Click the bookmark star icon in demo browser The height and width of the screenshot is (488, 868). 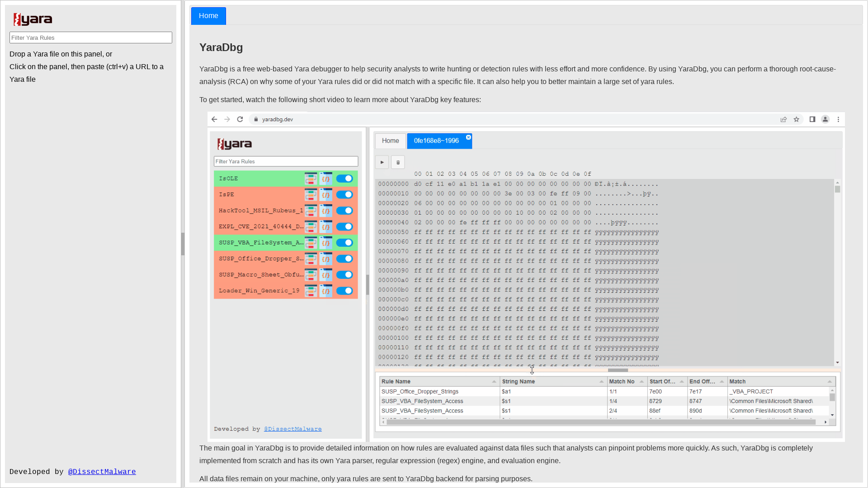click(797, 119)
